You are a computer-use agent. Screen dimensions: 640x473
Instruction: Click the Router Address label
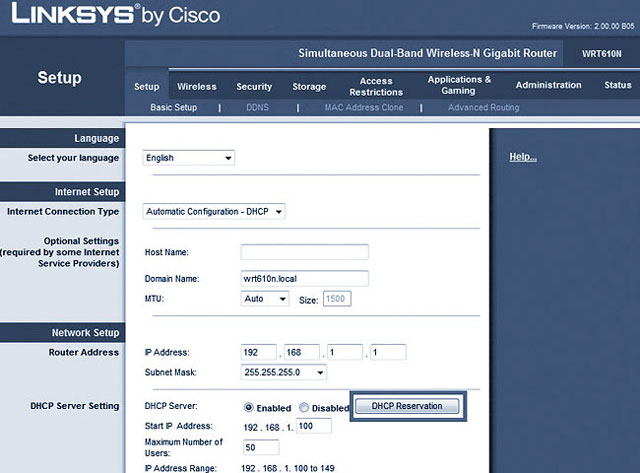click(x=84, y=352)
